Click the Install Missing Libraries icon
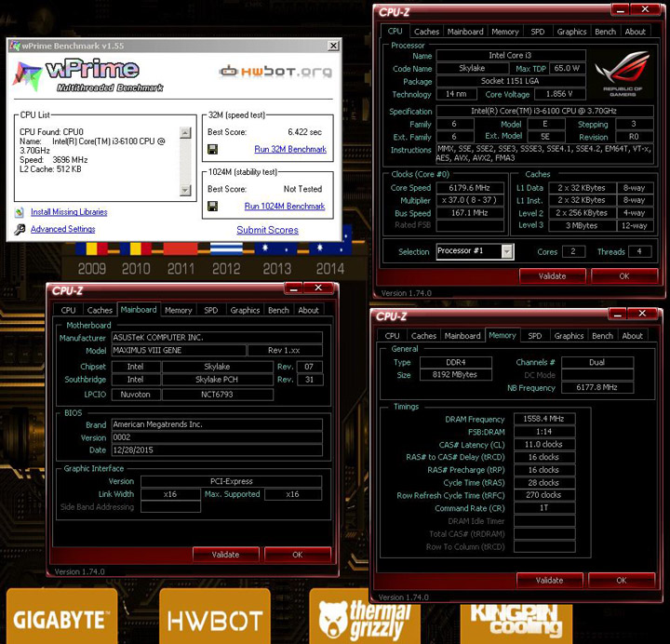Viewport: 670px width, 644px height. (x=20, y=212)
